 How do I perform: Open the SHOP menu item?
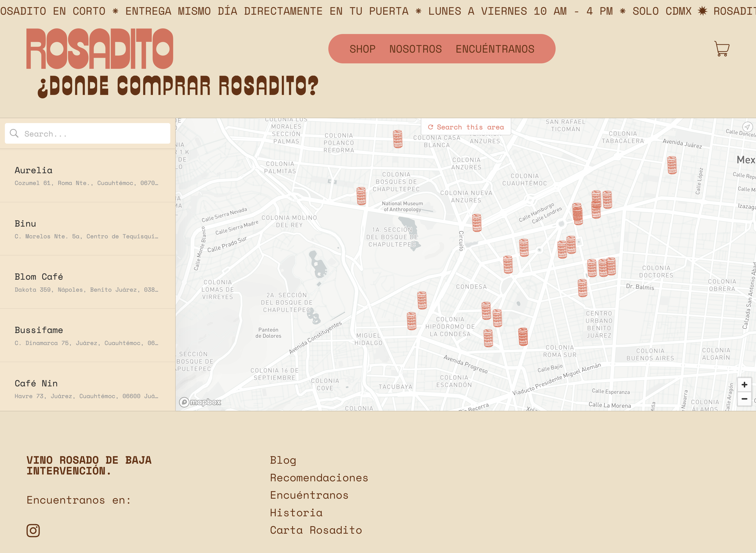pos(362,49)
